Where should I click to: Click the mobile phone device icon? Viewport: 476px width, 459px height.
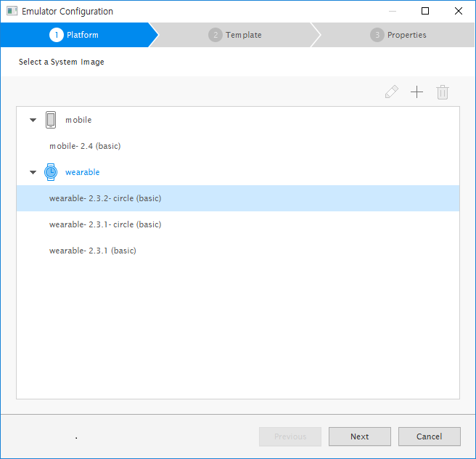point(51,120)
